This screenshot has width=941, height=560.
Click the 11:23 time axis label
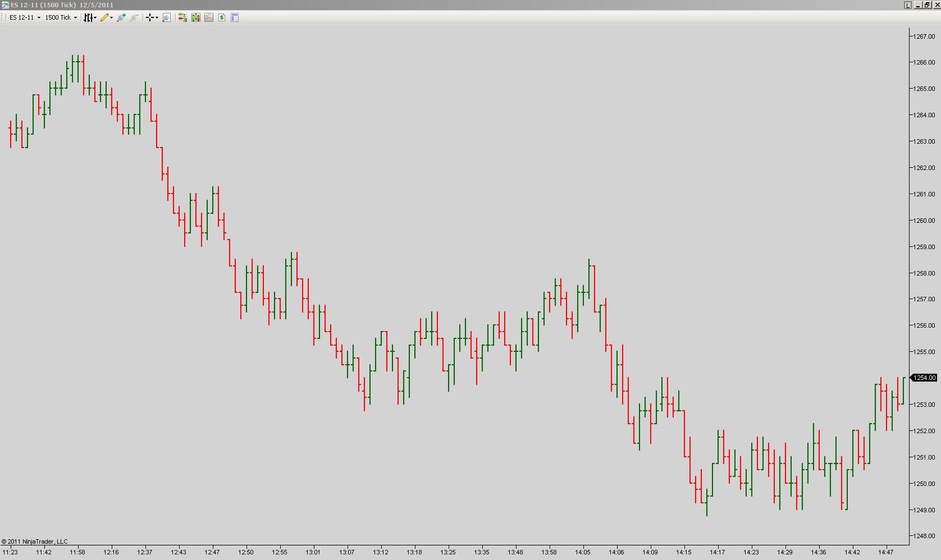pyautogui.click(x=10, y=552)
